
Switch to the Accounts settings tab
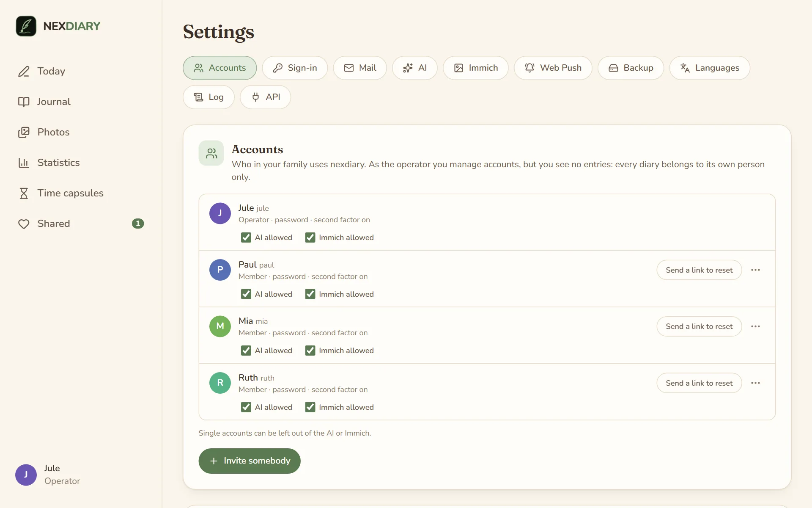(x=220, y=68)
